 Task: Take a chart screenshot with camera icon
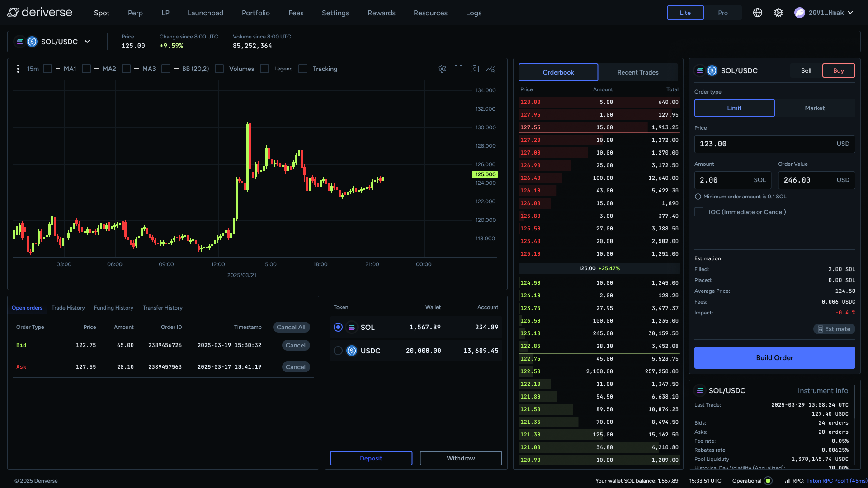click(475, 69)
